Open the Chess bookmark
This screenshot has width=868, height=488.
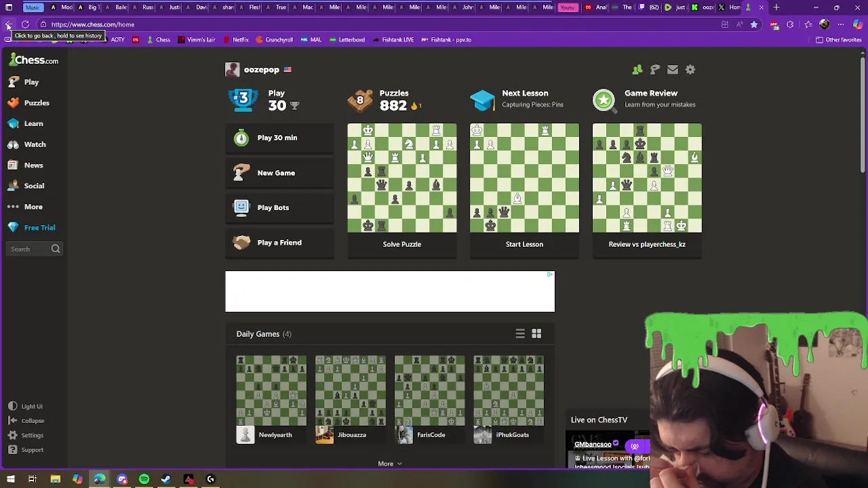158,39
